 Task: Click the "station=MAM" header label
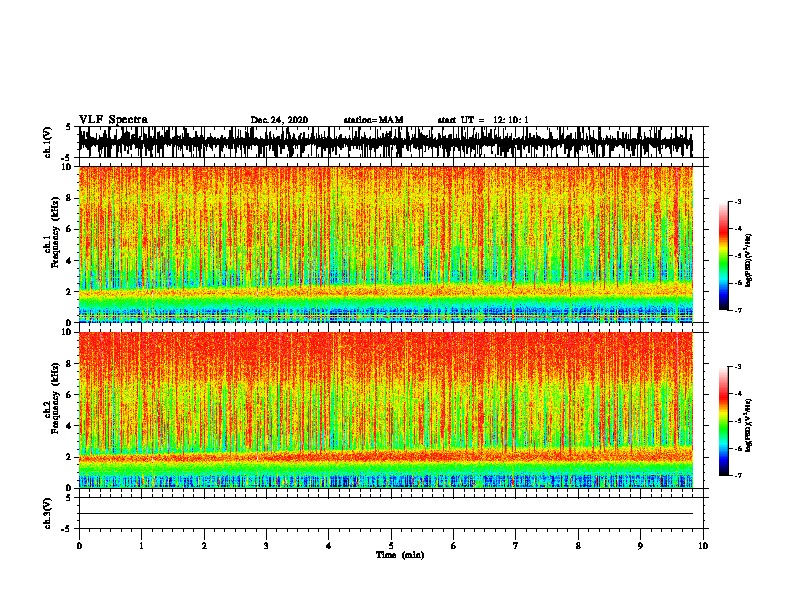point(373,120)
